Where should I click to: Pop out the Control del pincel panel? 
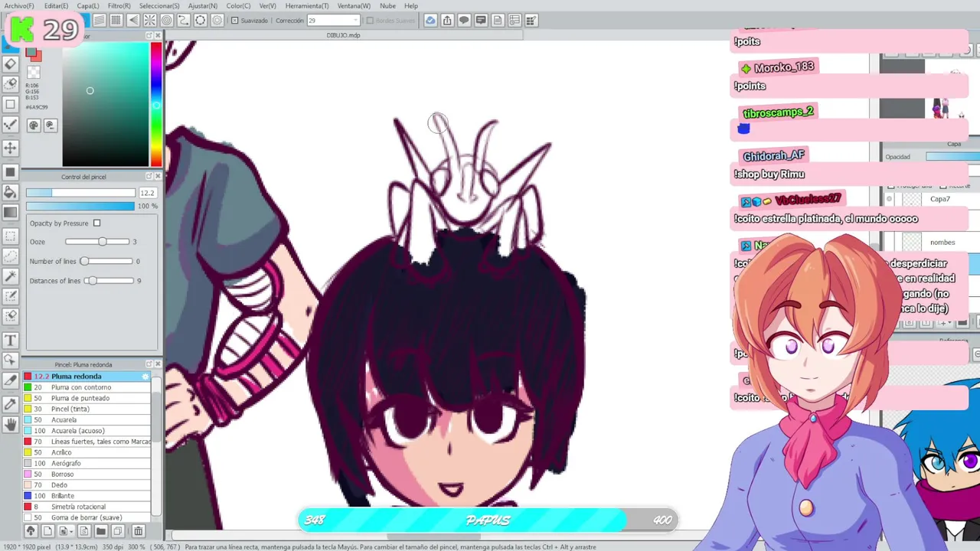coord(149,177)
